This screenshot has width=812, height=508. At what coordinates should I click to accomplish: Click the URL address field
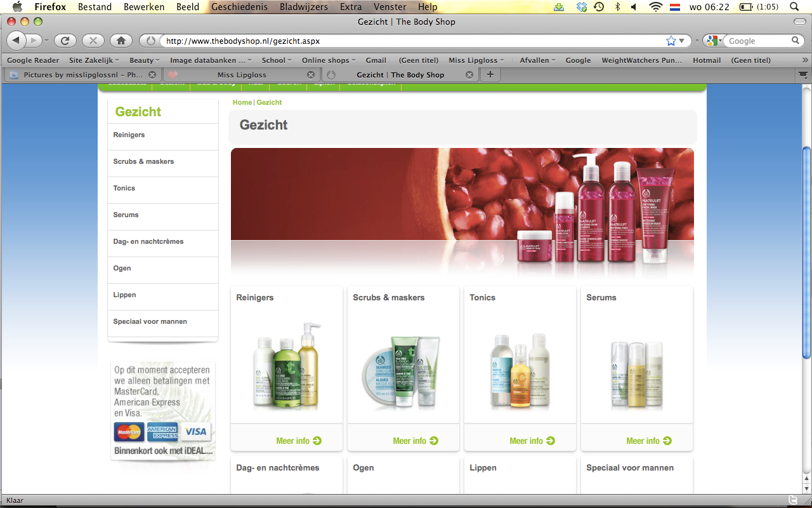414,41
